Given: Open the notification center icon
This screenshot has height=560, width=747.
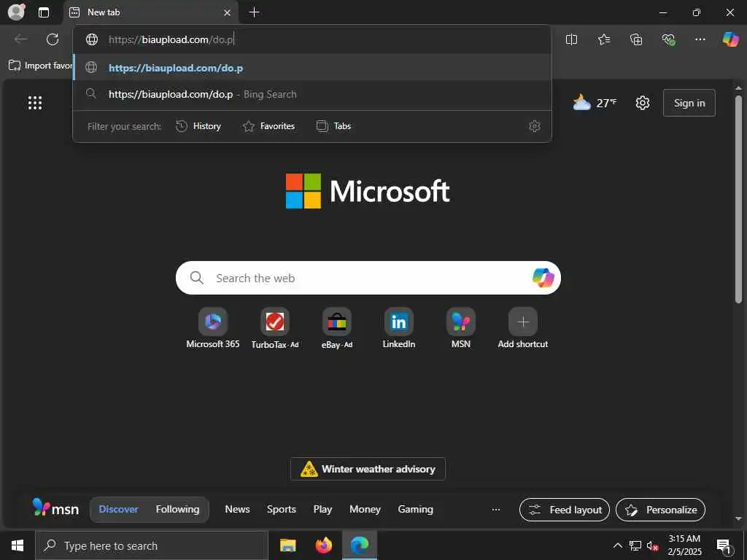Looking at the screenshot, I should tap(724, 546).
